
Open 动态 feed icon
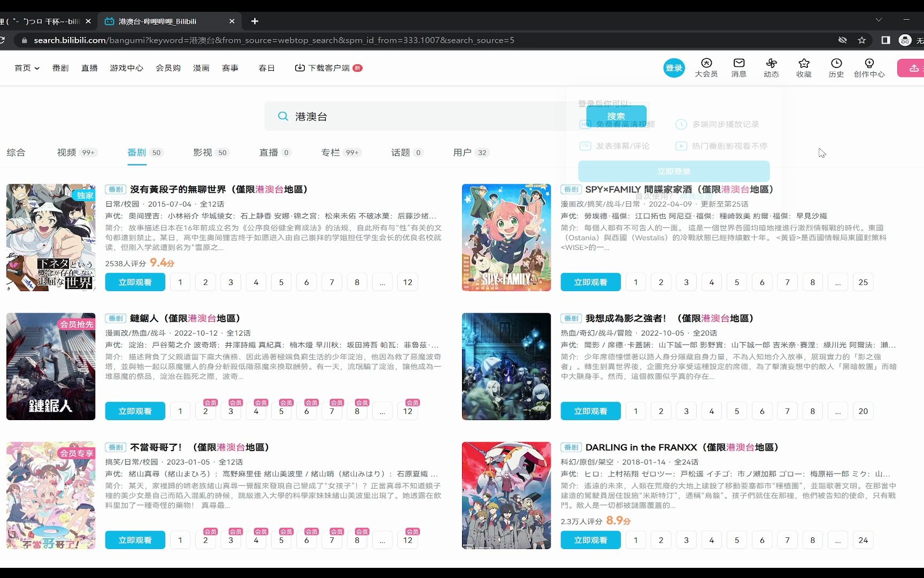click(771, 68)
